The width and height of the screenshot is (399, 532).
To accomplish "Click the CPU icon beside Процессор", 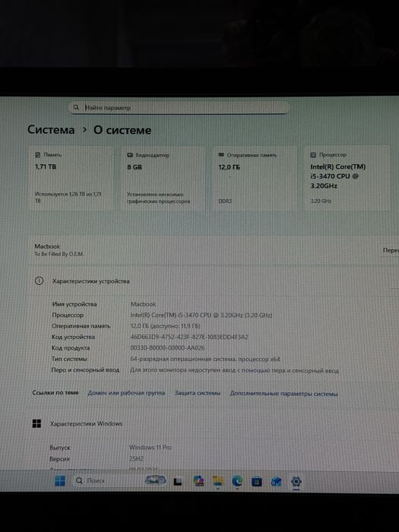I will pyautogui.click(x=313, y=155).
